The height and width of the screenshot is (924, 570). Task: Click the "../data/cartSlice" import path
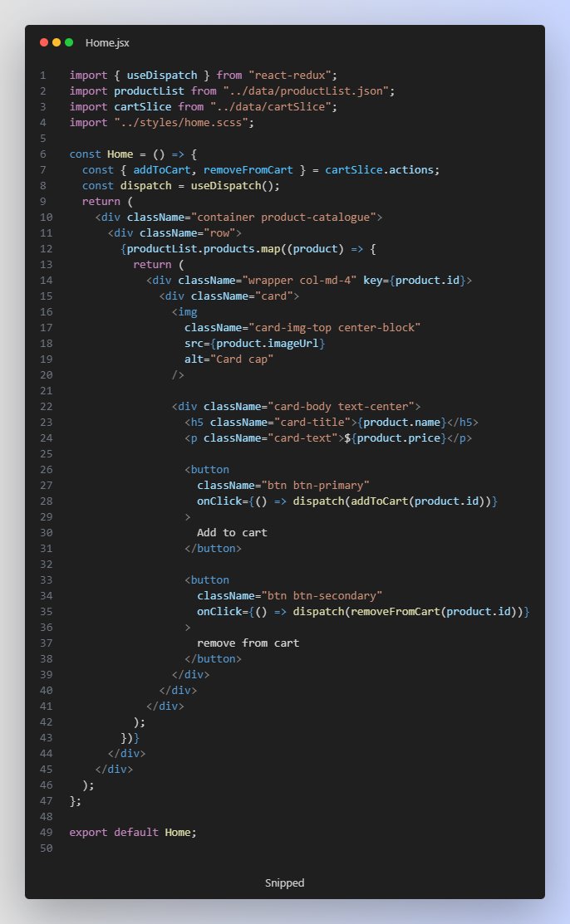click(x=271, y=106)
